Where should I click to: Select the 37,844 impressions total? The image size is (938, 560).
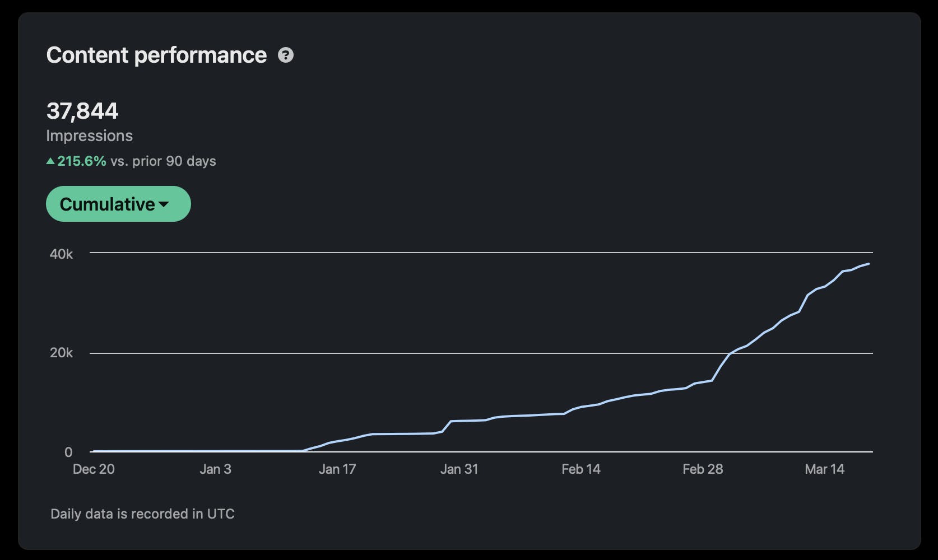(x=82, y=111)
